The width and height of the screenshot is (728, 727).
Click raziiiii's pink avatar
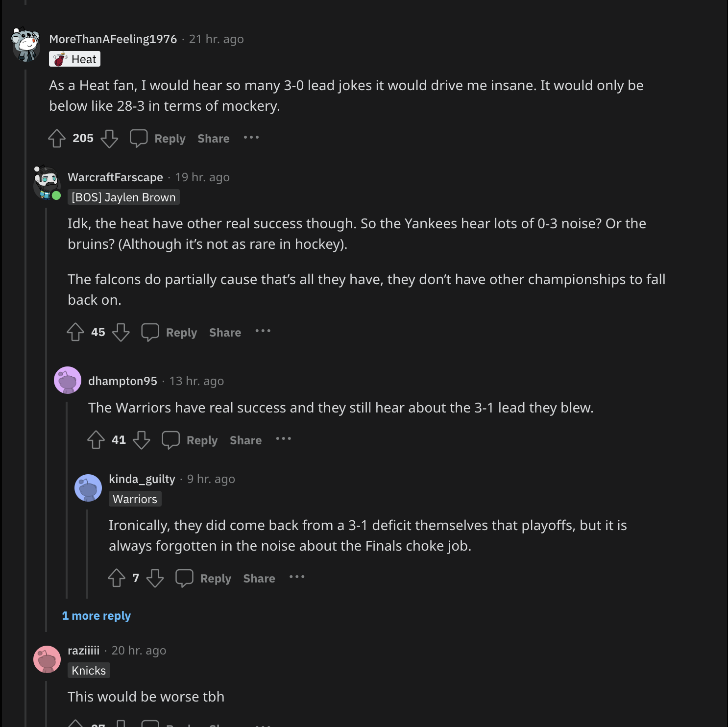47,659
